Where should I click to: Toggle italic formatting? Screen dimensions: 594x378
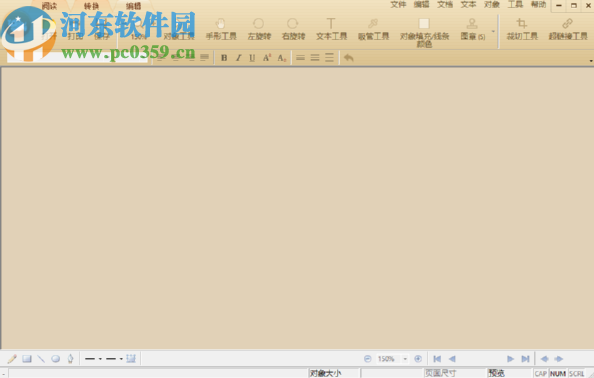238,58
